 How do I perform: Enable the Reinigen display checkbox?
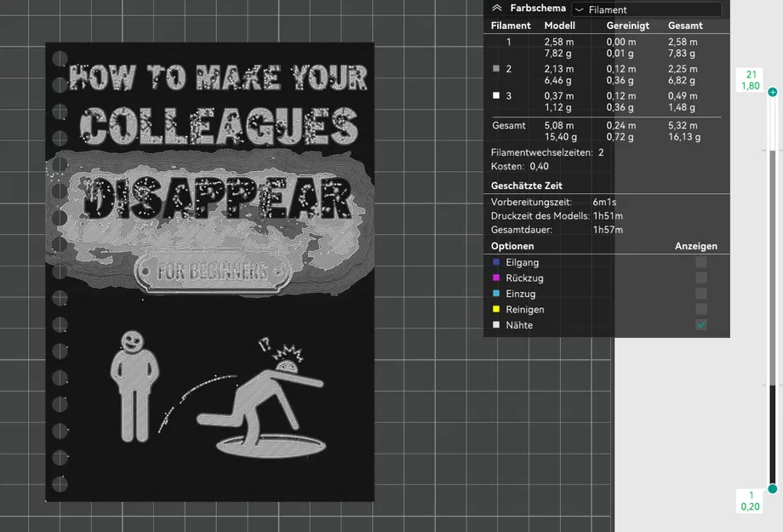(701, 309)
